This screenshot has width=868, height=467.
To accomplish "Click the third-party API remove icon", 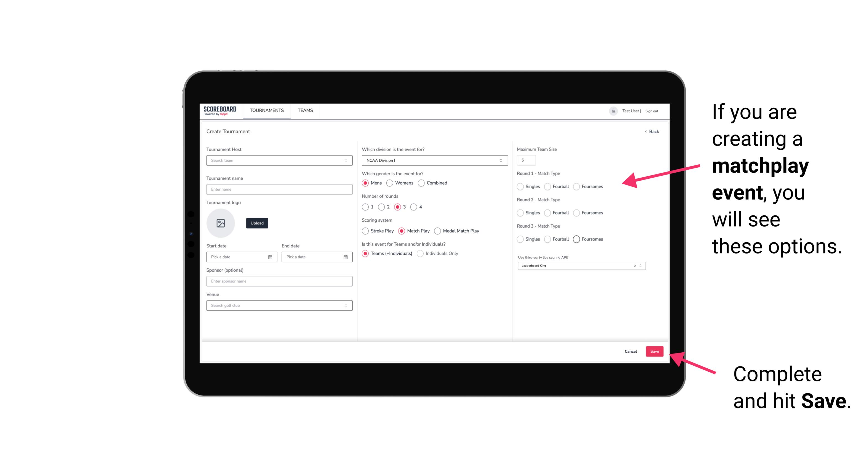I will 635,266.
